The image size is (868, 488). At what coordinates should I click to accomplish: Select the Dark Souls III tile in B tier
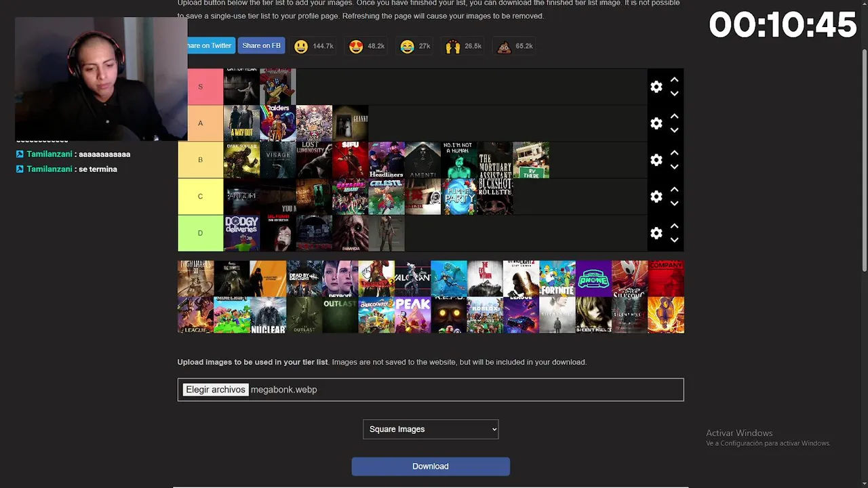point(241,160)
